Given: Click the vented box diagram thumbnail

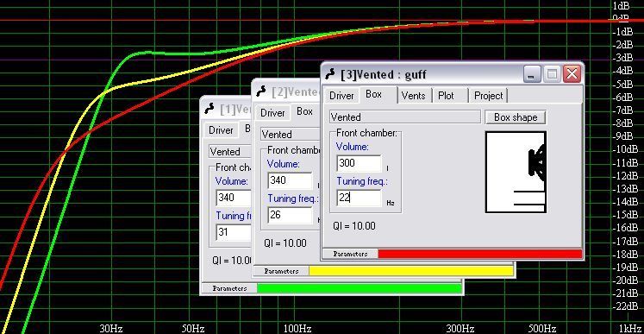Looking at the screenshot, I should click(x=516, y=172).
